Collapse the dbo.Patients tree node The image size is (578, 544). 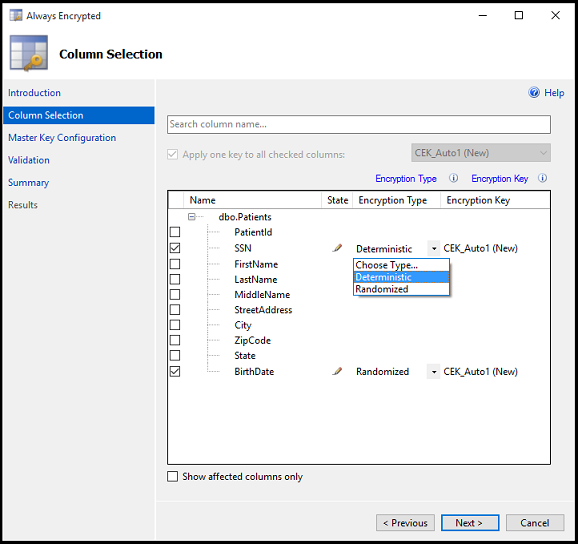coord(192,217)
